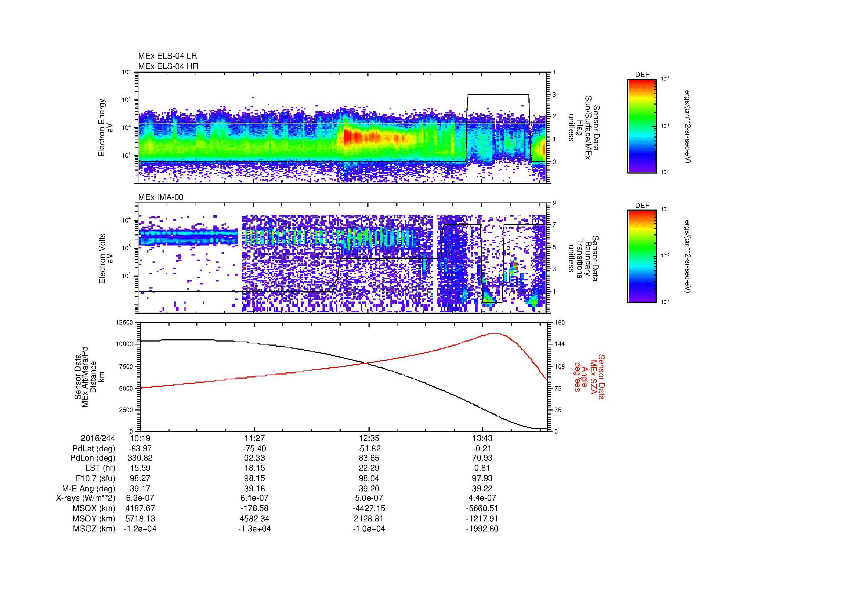Click M-E Ang value 39.17
The image size is (868, 613).
140,488
